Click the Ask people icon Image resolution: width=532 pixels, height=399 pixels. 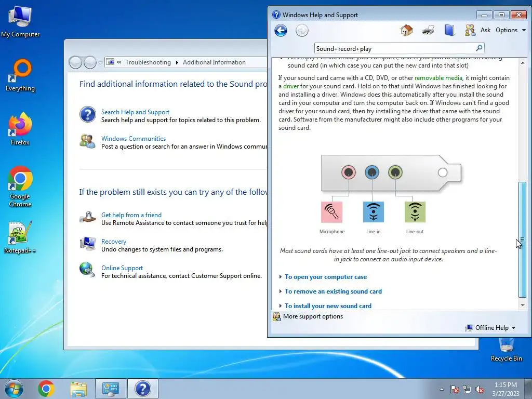[x=470, y=30]
